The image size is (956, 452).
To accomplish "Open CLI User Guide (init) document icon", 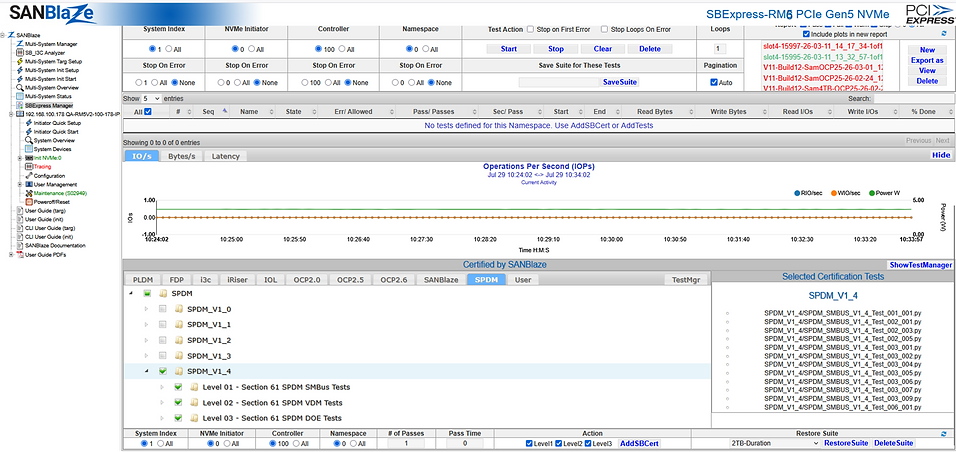I will pyautogui.click(x=20, y=236).
